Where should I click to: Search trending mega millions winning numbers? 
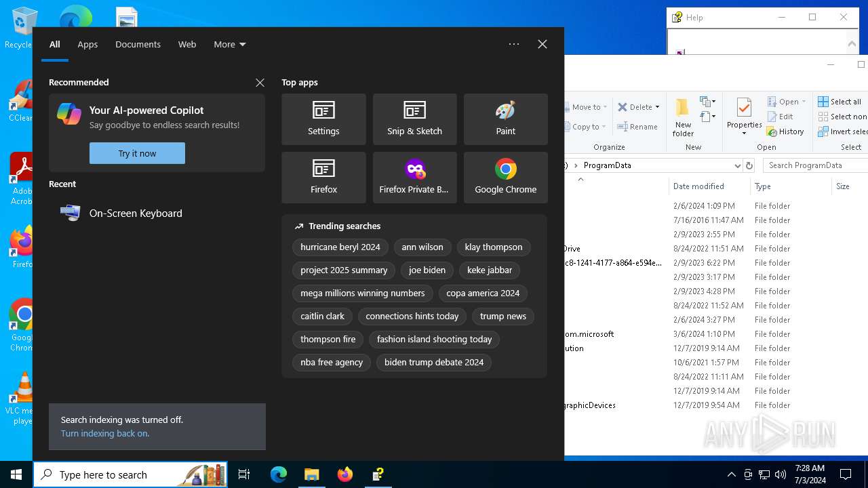coord(363,293)
